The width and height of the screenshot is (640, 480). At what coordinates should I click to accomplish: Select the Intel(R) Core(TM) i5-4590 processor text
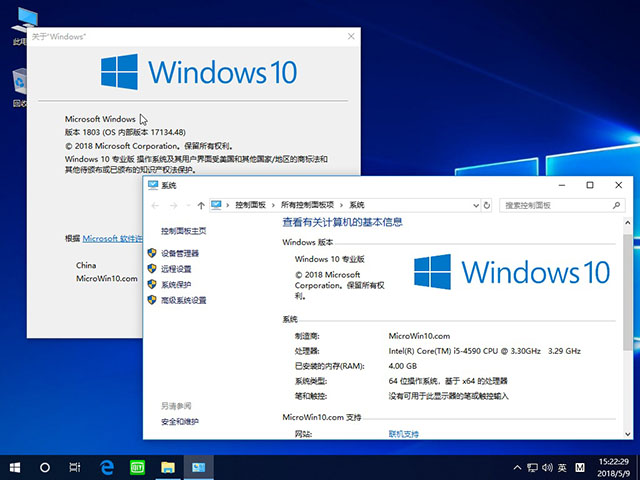coord(484,351)
